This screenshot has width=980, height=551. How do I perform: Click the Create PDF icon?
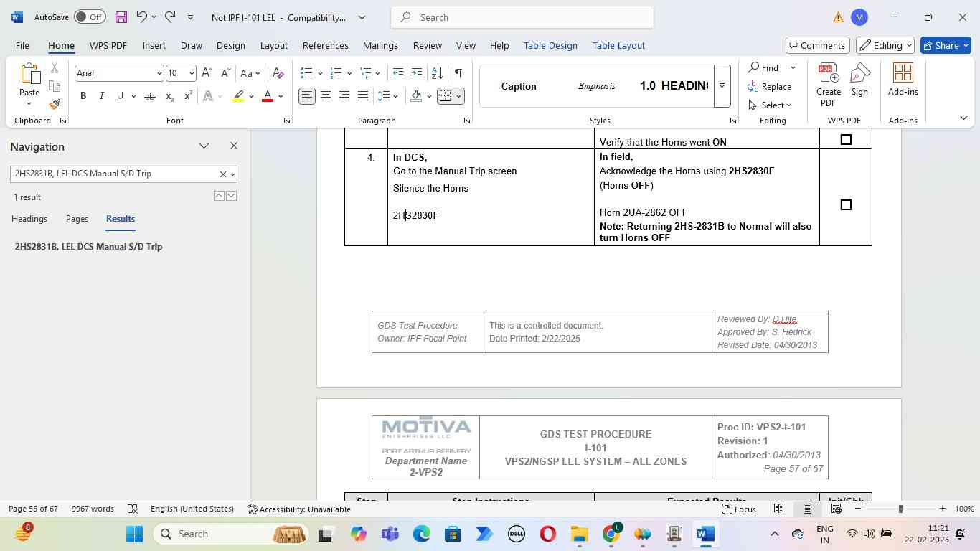(829, 85)
